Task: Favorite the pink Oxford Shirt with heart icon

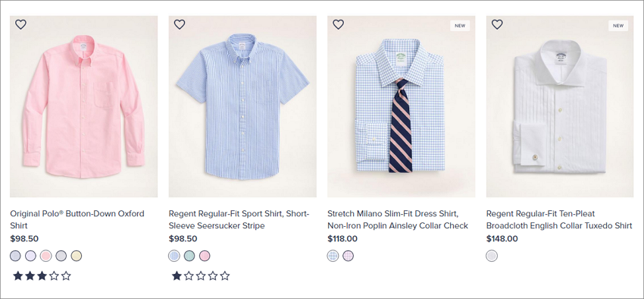Action: coord(20,24)
